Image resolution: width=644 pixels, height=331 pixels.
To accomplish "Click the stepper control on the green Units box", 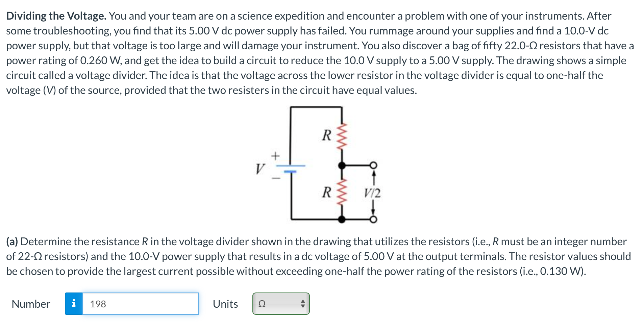I will pyautogui.click(x=303, y=304).
